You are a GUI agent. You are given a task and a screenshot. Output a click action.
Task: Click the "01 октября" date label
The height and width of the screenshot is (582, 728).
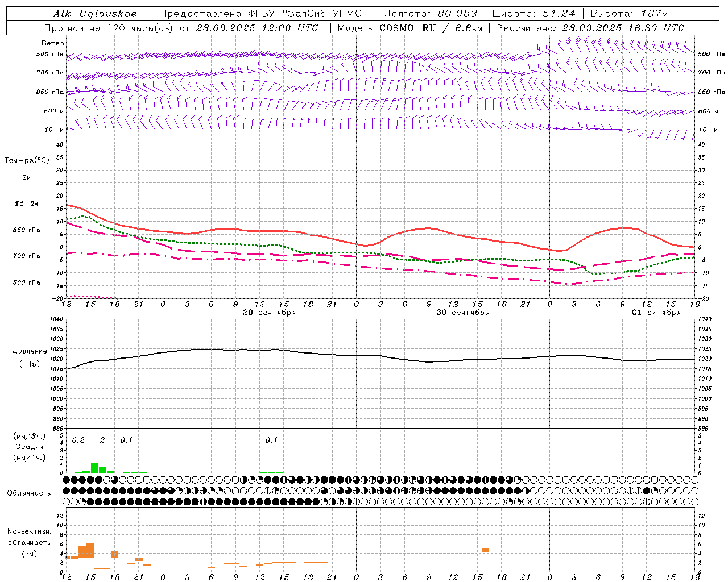(656, 313)
